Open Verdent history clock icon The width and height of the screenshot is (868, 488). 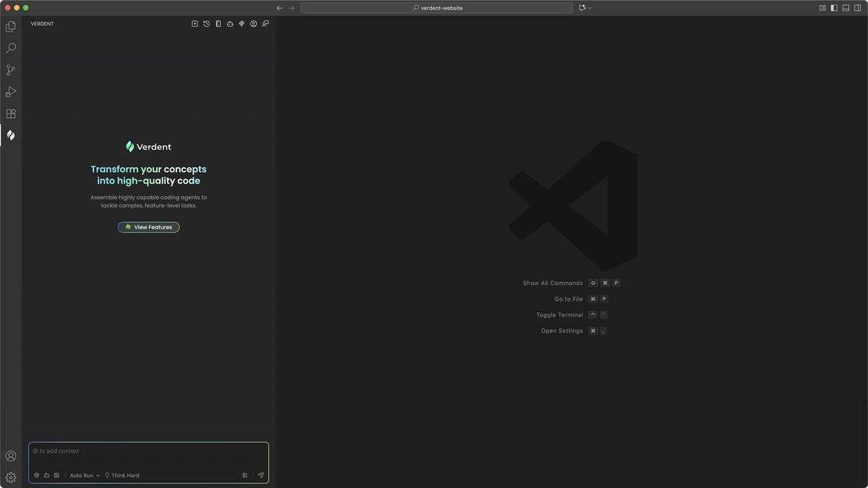click(x=206, y=24)
